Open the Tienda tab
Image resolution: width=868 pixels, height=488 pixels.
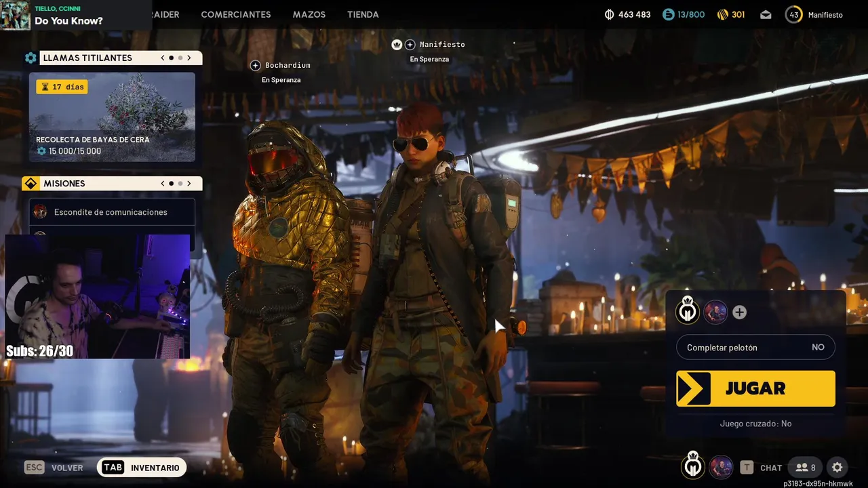(x=363, y=14)
